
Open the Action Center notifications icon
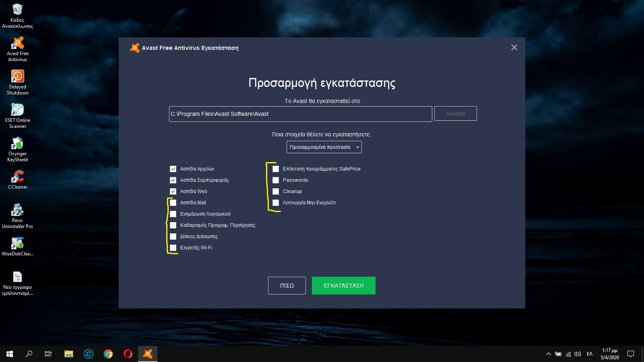[x=631, y=354]
